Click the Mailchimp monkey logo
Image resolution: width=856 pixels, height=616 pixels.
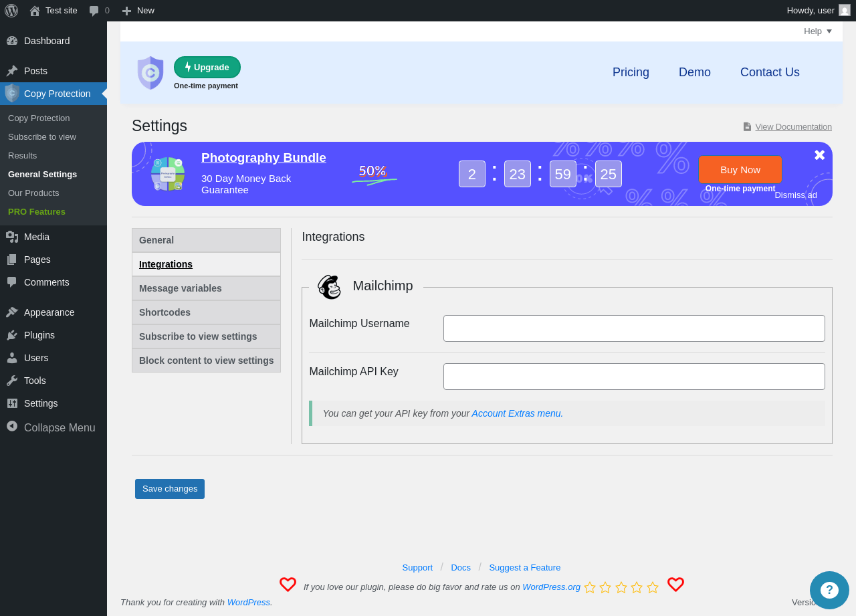(329, 287)
